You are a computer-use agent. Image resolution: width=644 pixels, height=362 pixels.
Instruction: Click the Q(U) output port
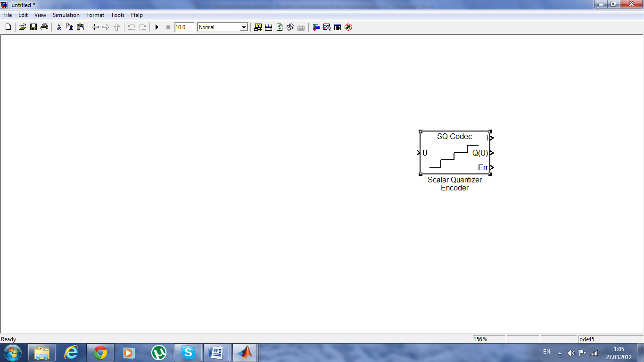tap(492, 153)
